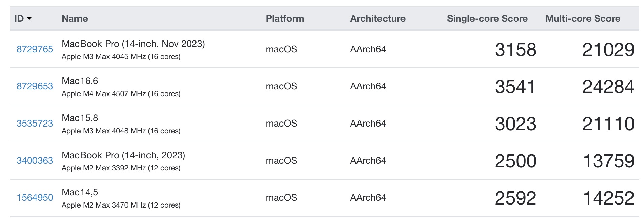
Task: Select MacBook Pro (14-inch, Nov 2023) name
Action: tap(133, 44)
